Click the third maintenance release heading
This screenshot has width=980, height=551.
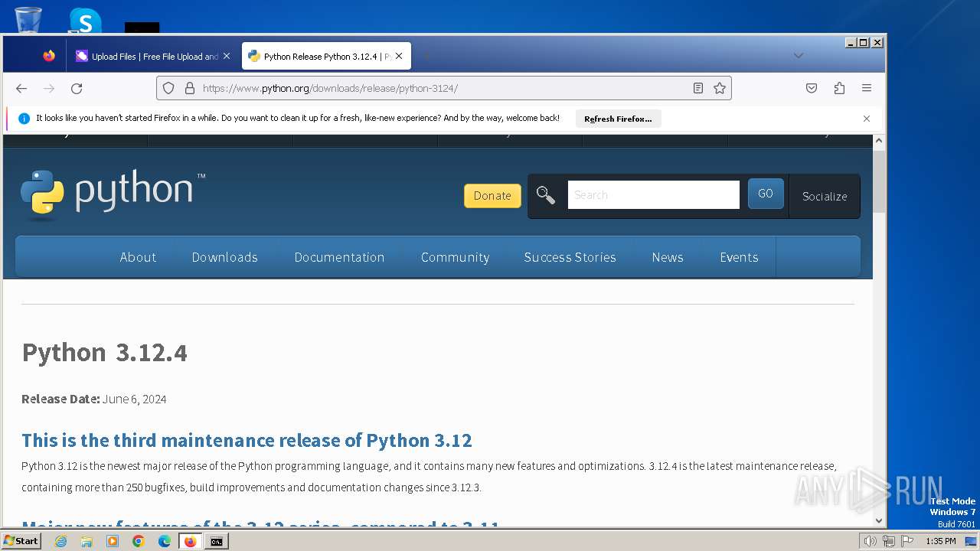point(247,440)
